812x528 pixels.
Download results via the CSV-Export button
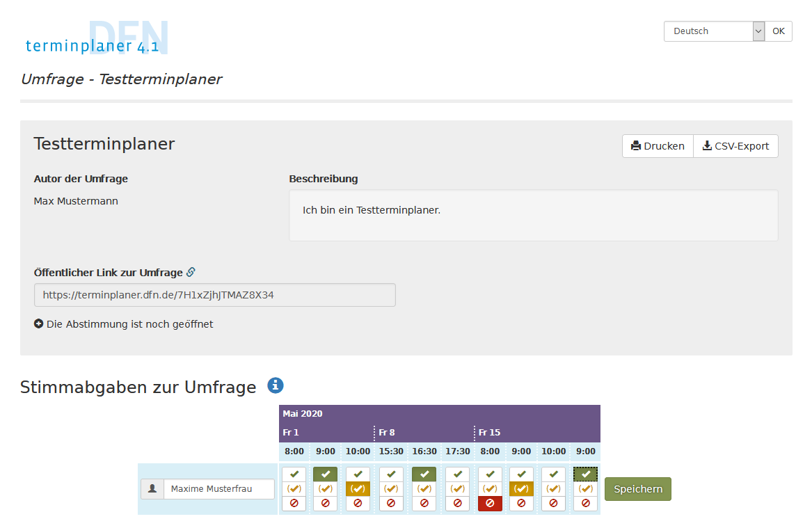coord(735,146)
